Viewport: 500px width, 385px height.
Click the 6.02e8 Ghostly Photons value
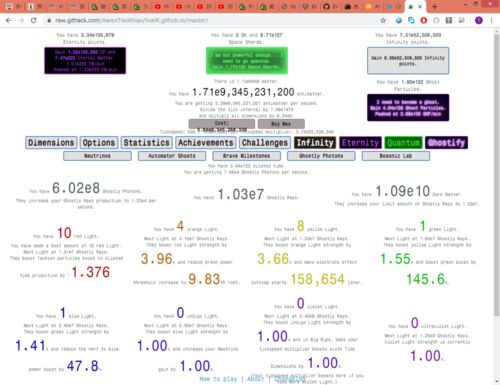click(76, 188)
